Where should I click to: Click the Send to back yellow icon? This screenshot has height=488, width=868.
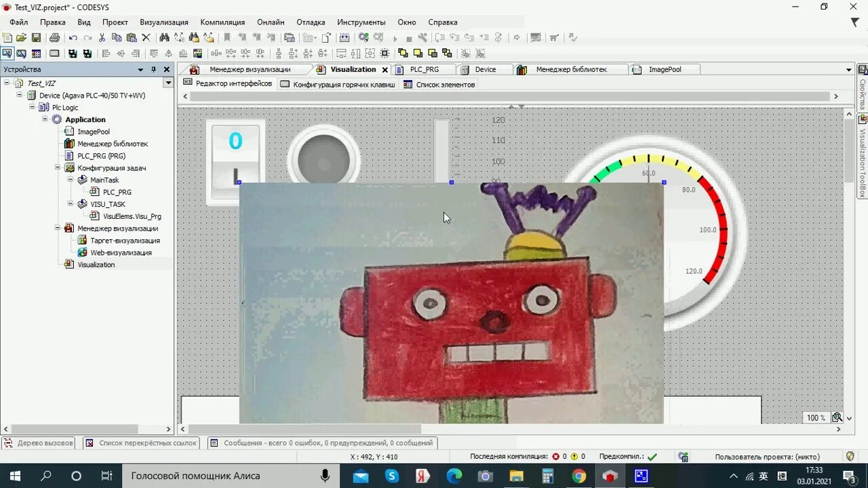point(447,54)
